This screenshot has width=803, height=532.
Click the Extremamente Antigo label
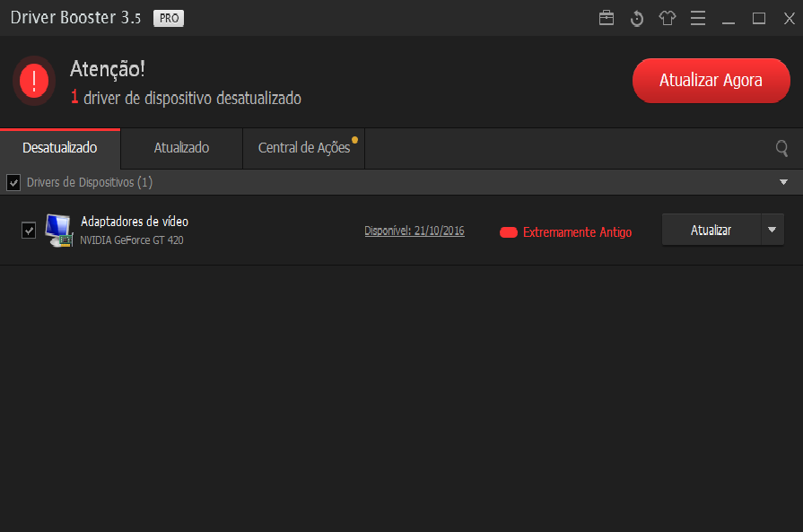[x=577, y=232]
